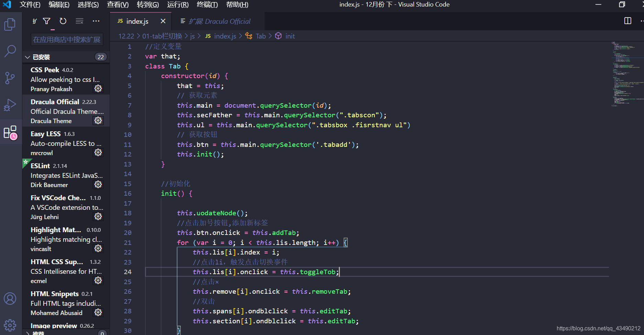Open breadcrumb folder 12.22
The image size is (644, 335).
click(126, 36)
